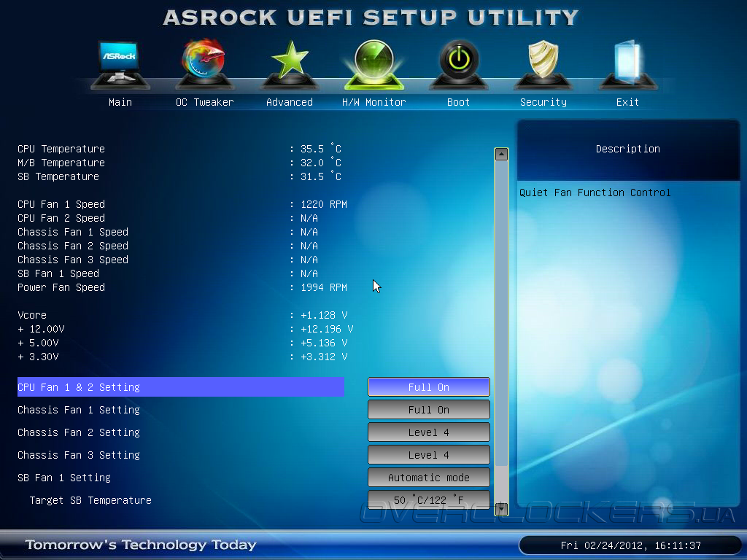
Task: Click the + 12.00V label
Action: (x=41, y=329)
